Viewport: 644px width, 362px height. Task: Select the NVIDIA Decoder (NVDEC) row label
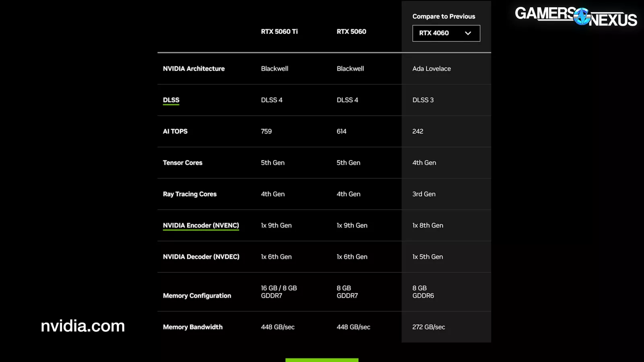point(201,257)
